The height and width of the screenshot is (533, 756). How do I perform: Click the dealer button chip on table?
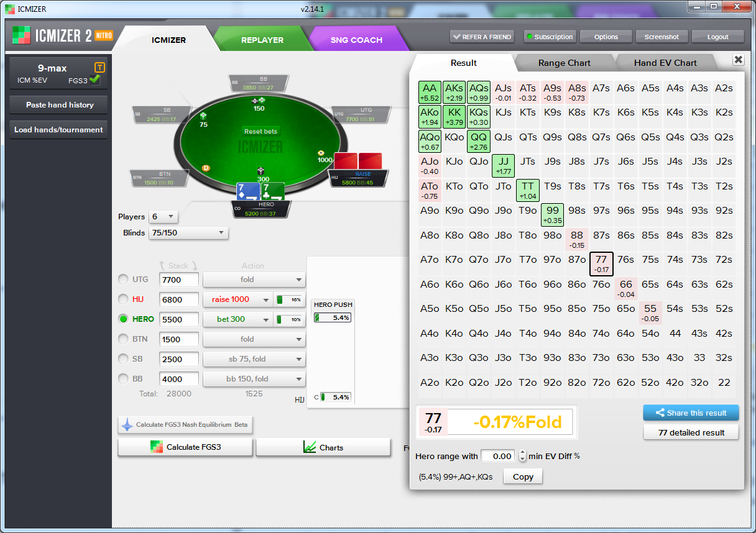tap(206, 168)
